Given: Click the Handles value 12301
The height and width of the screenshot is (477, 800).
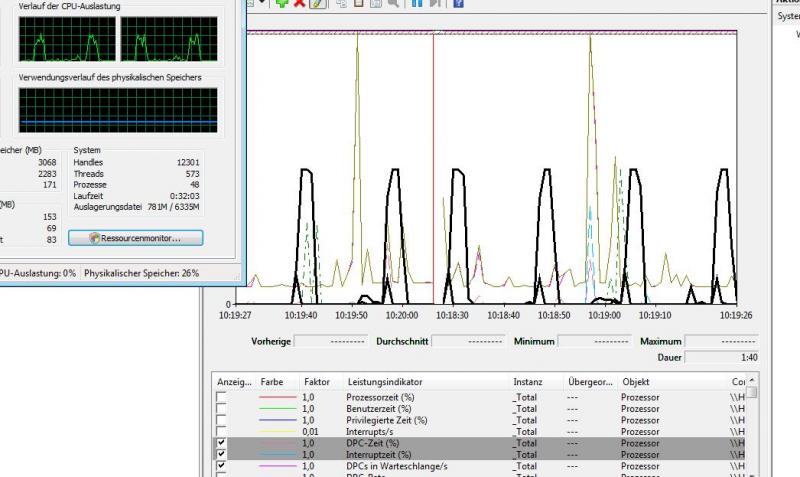Looking at the screenshot, I should click(188, 162).
